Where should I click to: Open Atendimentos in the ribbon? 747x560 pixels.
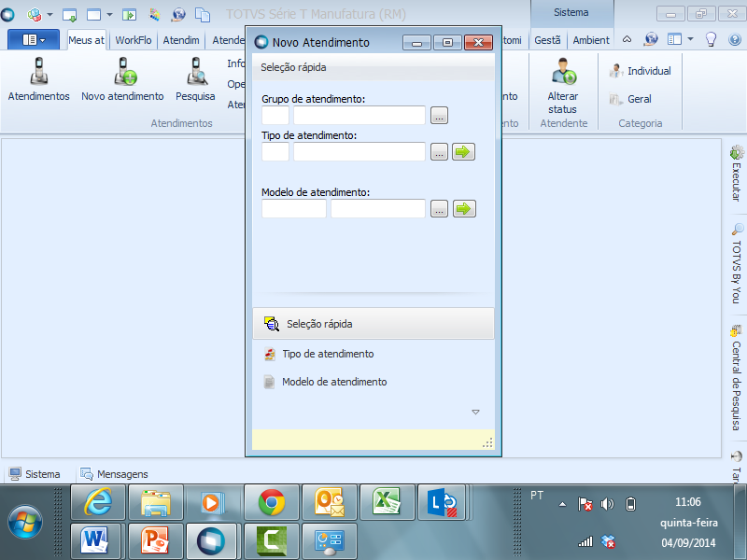38,79
